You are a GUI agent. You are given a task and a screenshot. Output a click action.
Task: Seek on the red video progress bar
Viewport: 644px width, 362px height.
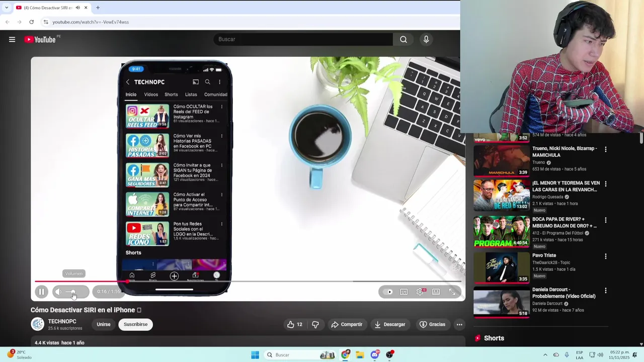[248, 281]
